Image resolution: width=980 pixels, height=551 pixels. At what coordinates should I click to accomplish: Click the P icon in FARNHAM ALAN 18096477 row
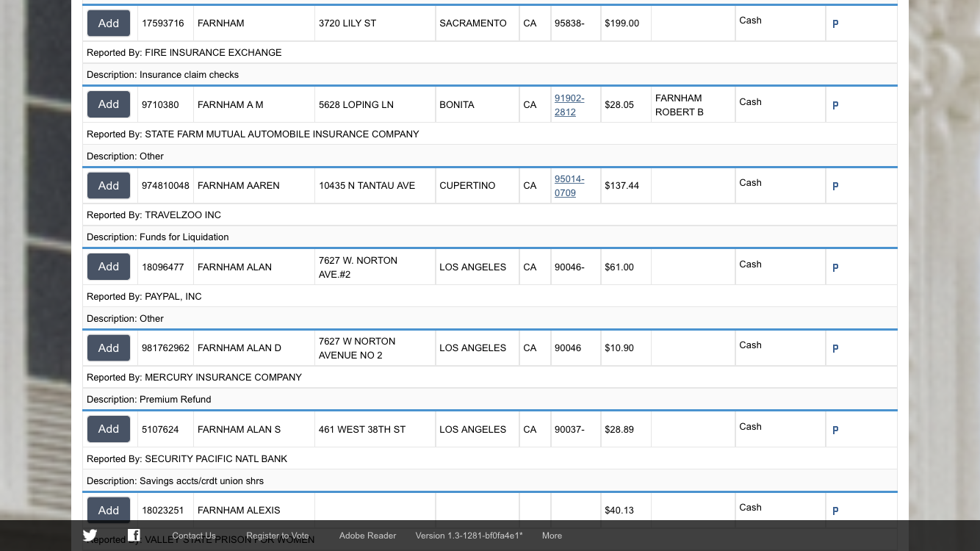click(835, 267)
